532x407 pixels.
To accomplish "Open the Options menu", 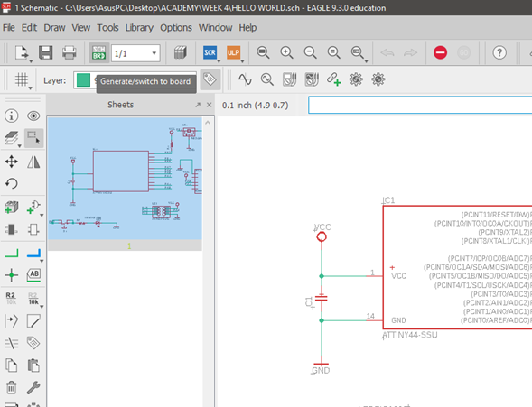I will tap(176, 27).
